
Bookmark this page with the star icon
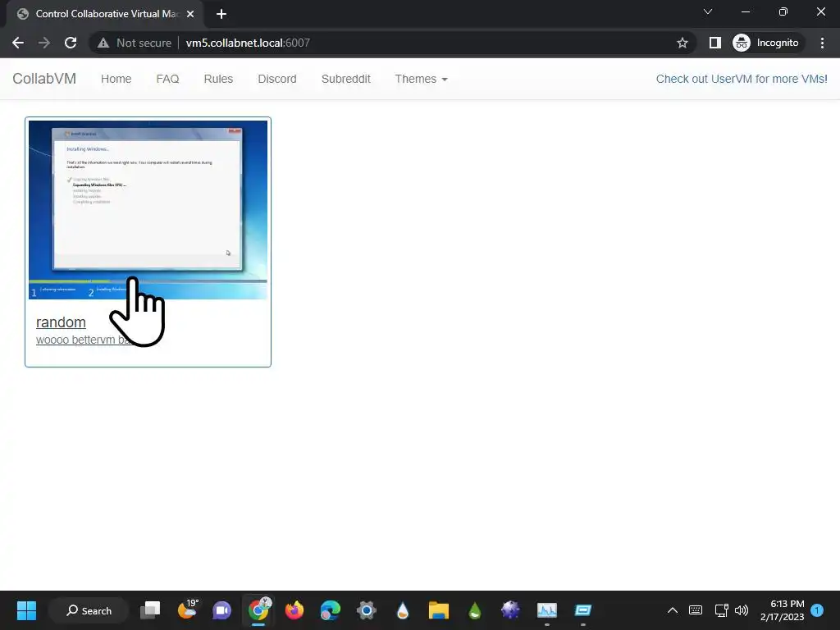[682, 43]
